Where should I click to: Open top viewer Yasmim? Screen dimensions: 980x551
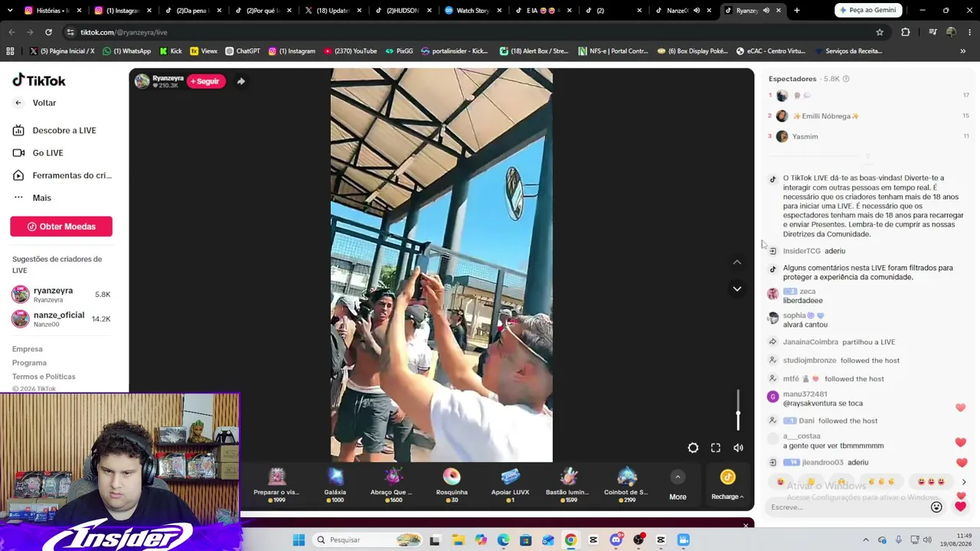805,136
